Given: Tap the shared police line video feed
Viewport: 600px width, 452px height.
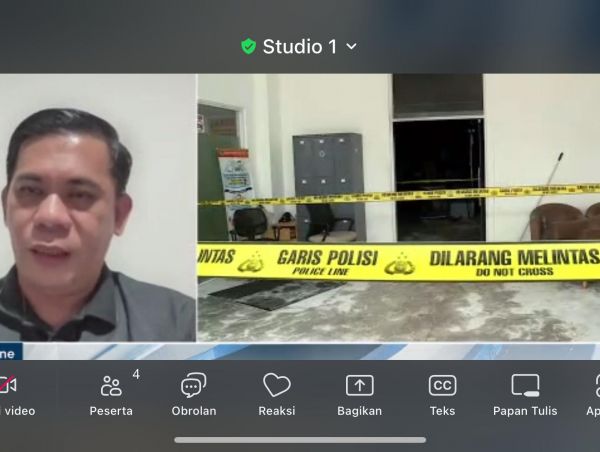Looking at the screenshot, I should click(398, 208).
